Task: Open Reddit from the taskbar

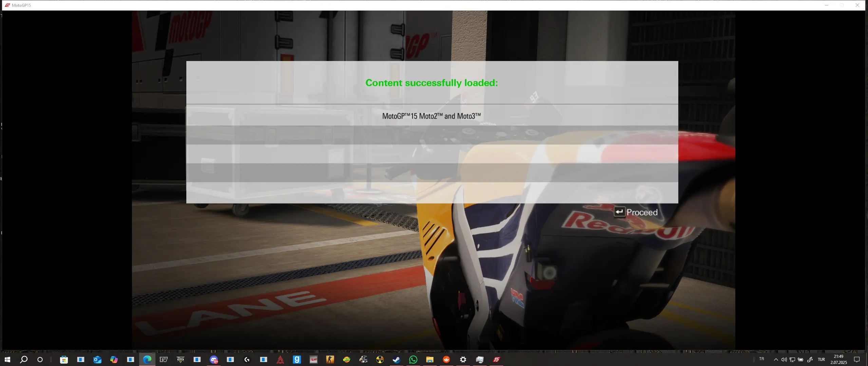Action: pos(447,360)
